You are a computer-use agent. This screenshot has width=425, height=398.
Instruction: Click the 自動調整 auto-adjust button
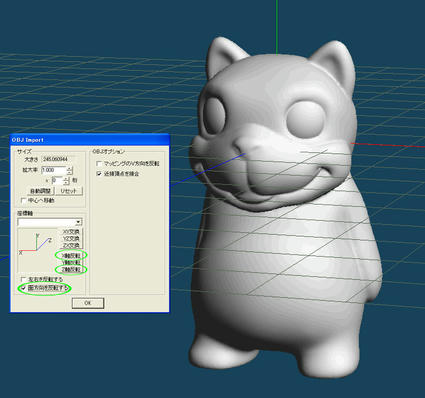click(x=40, y=191)
